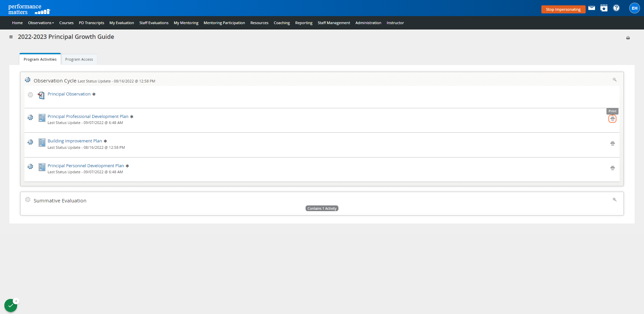Go to the Administration menu item
The width and height of the screenshot is (644, 314).
click(368, 23)
